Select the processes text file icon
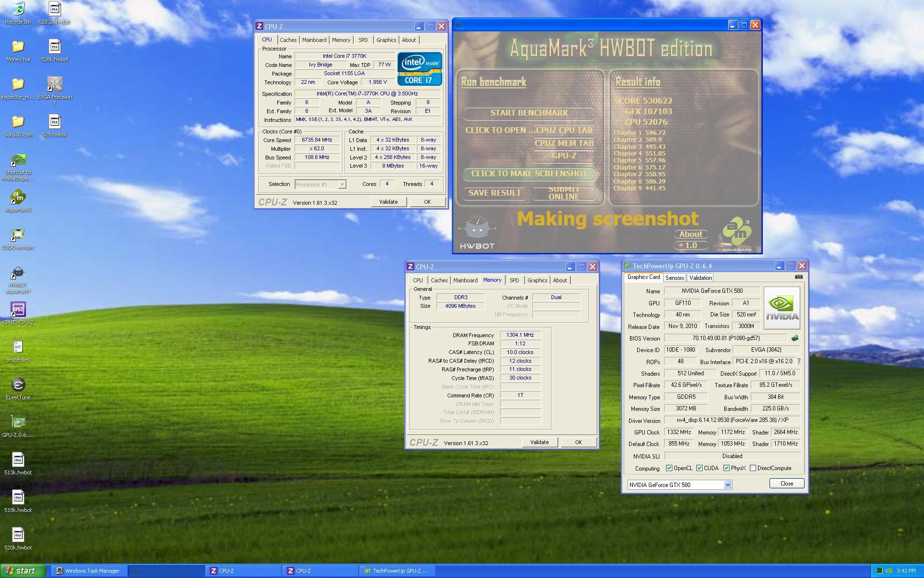 (x=18, y=351)
